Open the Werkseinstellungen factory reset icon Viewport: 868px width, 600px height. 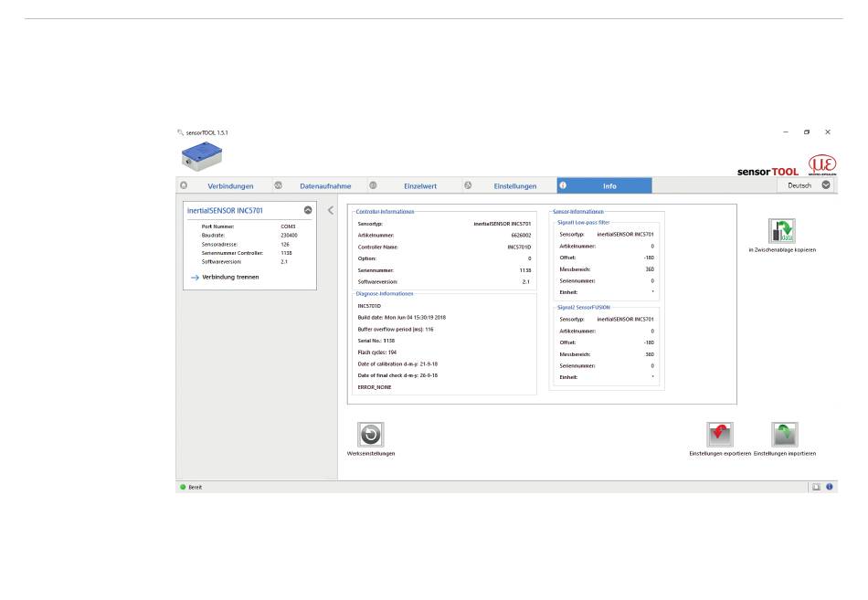[370, 434]
